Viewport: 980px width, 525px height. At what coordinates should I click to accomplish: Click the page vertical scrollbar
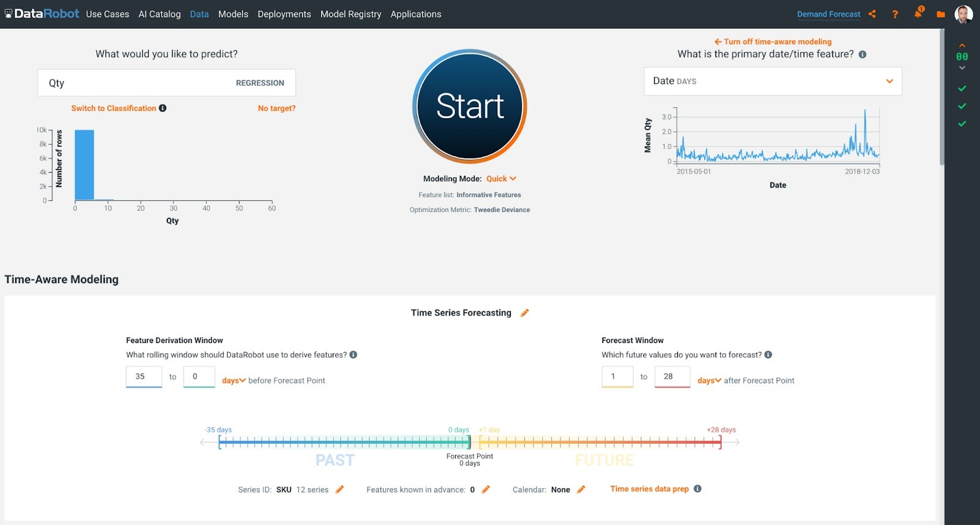941,98
